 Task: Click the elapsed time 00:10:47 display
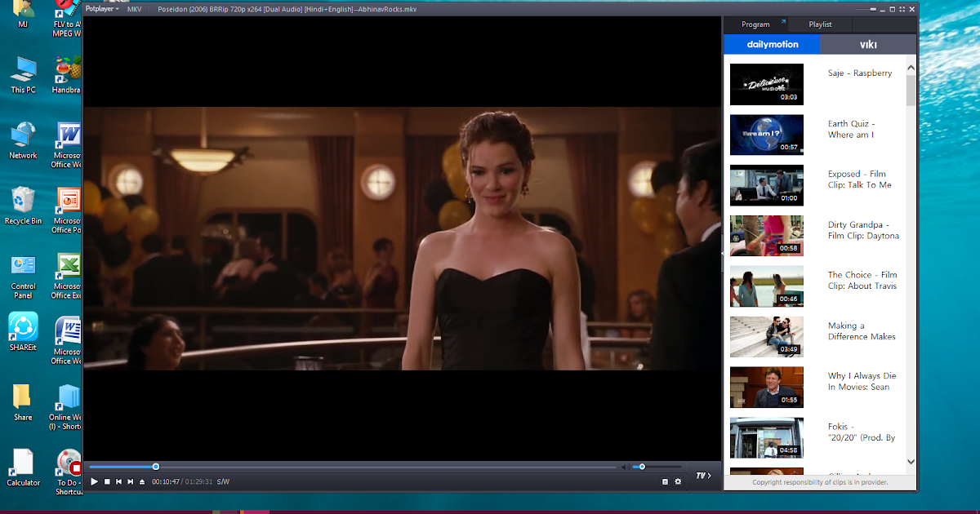[x=166, y=481]
